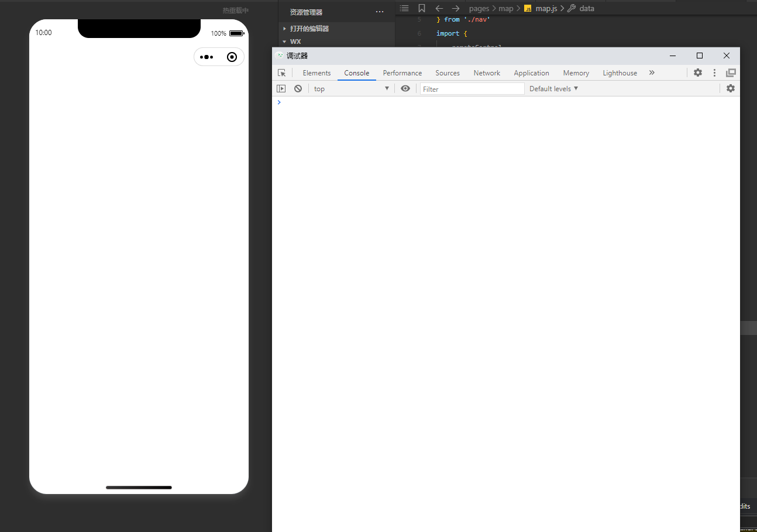757x532 pixels.
Task: Create live expression with eye icon
Action: click(x=405, y=88)
